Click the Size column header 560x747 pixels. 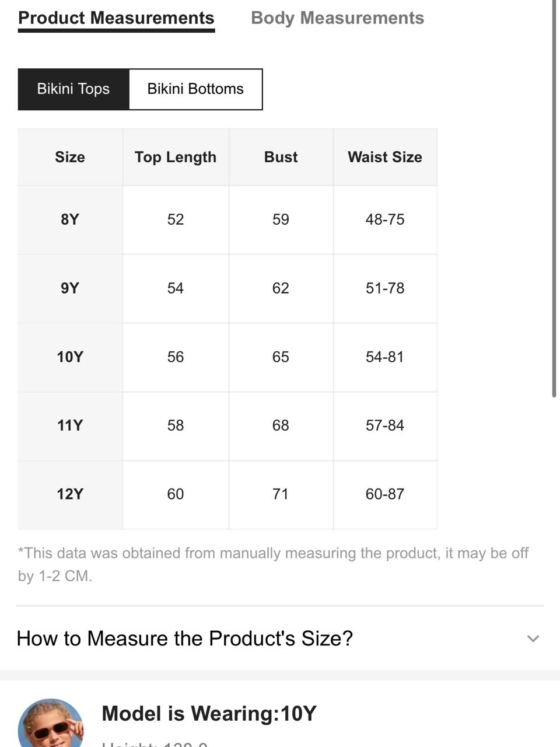coord(70,157)
